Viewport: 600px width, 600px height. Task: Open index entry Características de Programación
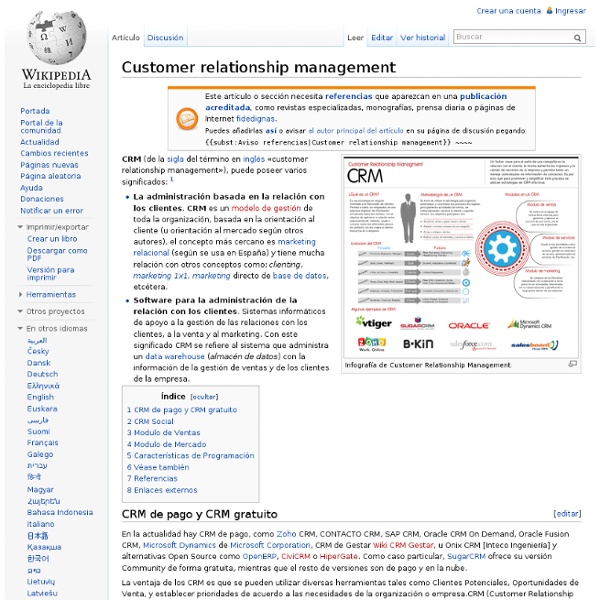click(x=190, y=456)
